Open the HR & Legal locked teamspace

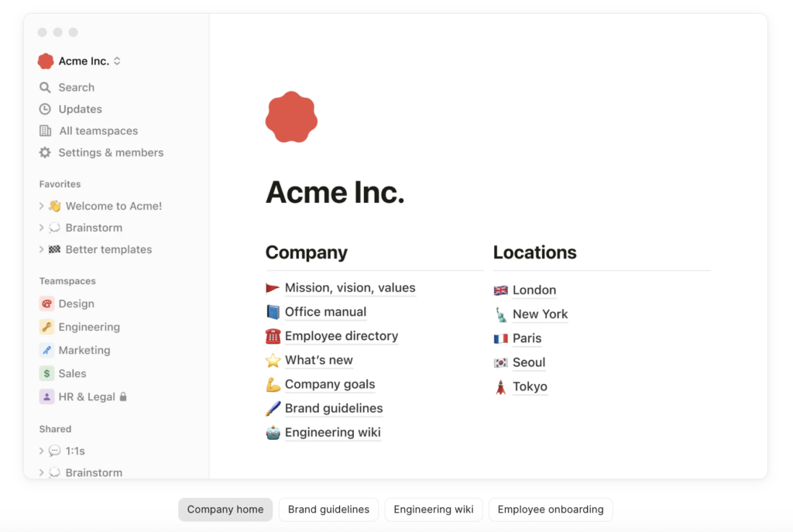87,396
